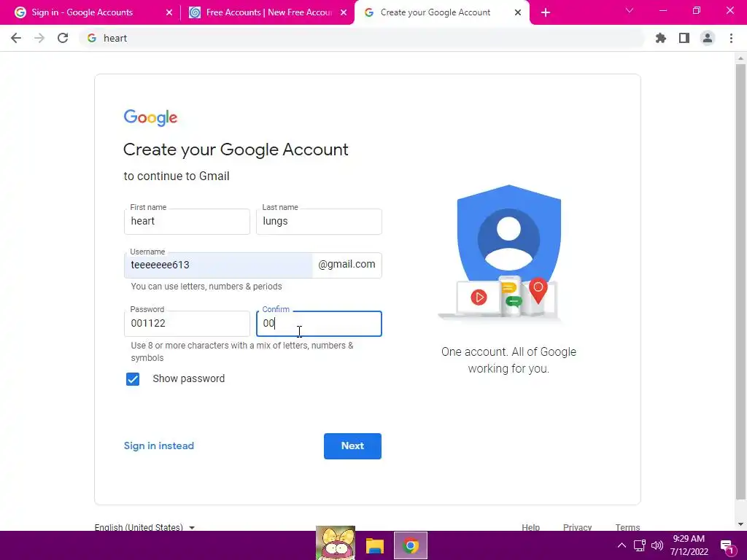Open the English (United States) language dropdown
The image size is (747, 560).
tap(144, 527)
